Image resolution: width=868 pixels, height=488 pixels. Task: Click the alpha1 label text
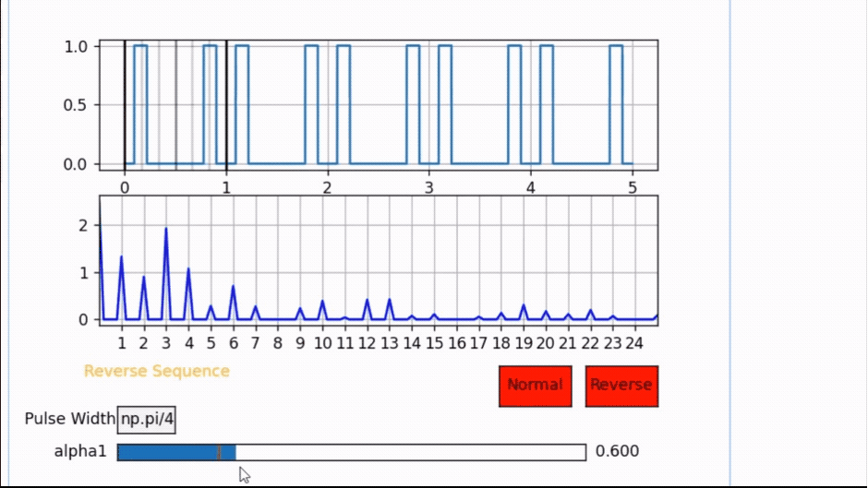[x=81, y=451]
